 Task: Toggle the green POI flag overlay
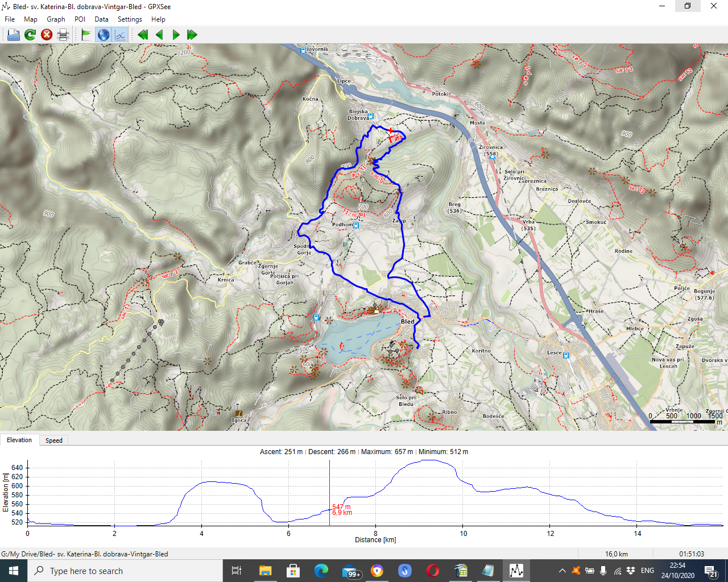pyautogui.click(x=86, y=35)
